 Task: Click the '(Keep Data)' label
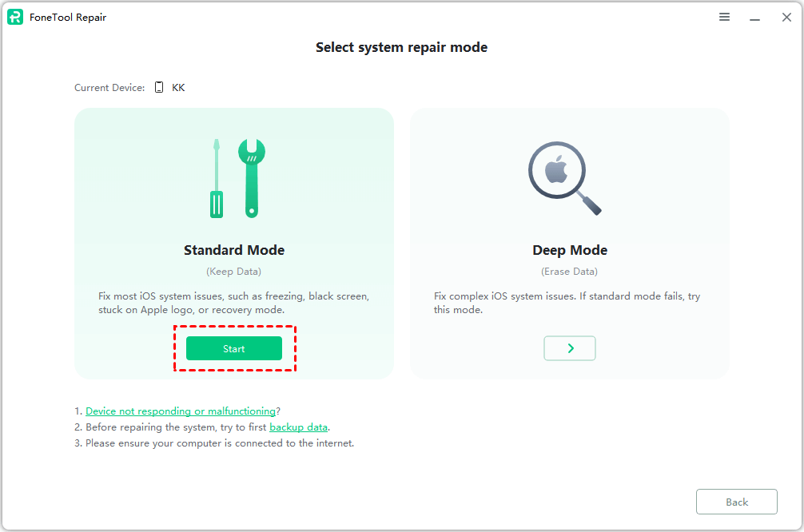click(234, 272)
